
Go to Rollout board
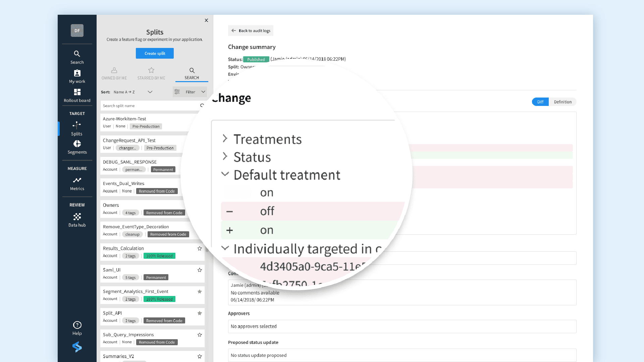click(77, 96)
